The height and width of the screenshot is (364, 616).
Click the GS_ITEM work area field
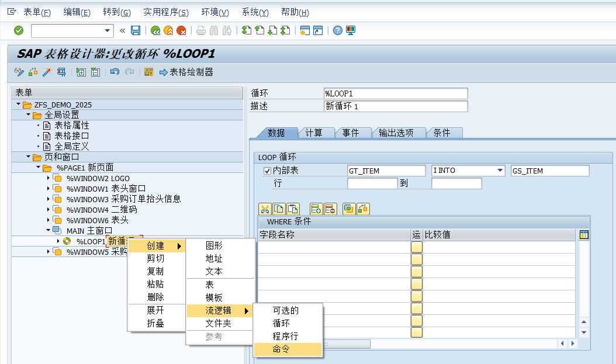coord(550,171)
